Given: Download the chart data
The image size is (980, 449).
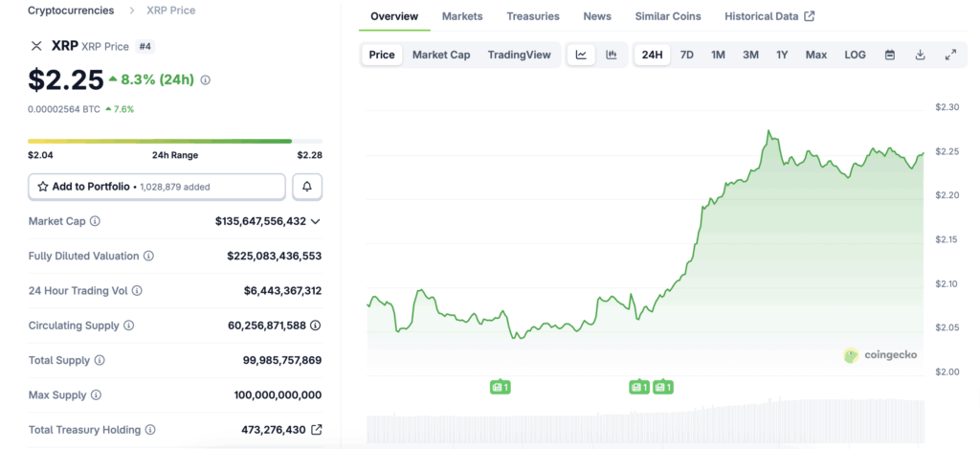Looking at the screenshot, I should (920, 55).
